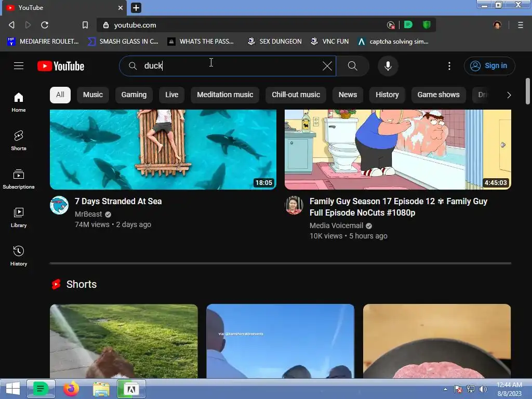The image size is (532, 399).
Task: Open SMASH GLASS IN C... bookmark
Action: 123,42
